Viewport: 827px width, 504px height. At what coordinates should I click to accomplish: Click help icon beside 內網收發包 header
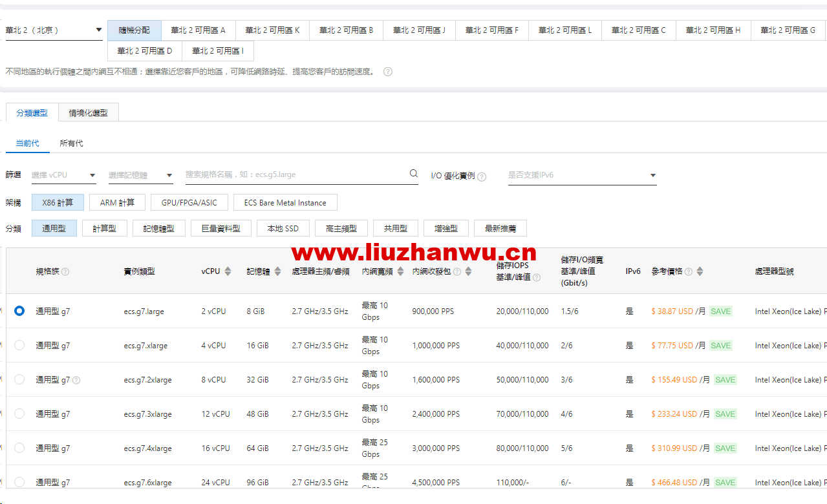(457, 272)
